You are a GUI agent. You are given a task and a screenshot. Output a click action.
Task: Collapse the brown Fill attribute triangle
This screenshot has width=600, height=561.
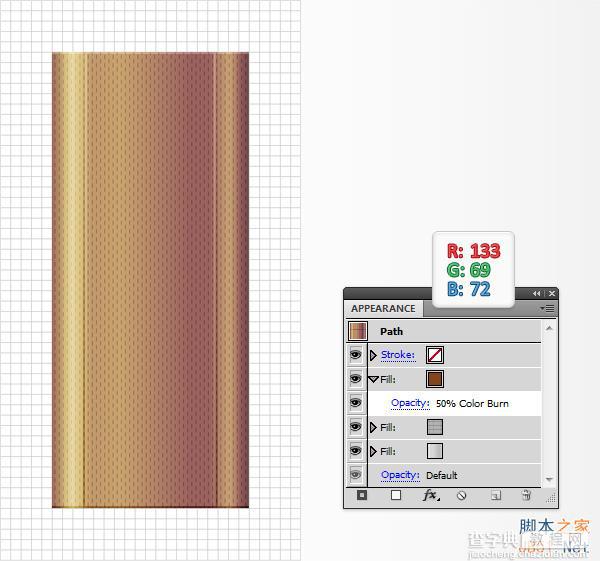(373, 379)
